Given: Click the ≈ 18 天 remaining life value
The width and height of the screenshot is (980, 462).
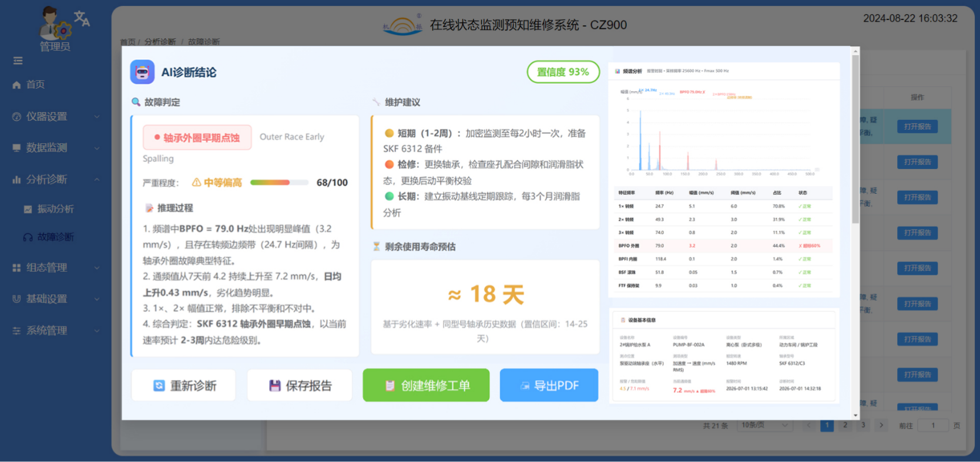Looking at the screenshot, I should tap(486, 294).
